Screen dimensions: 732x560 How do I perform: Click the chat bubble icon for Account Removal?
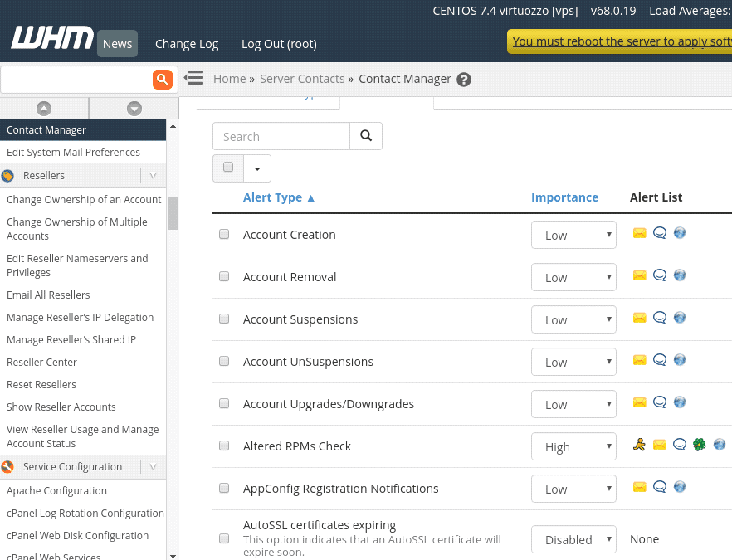[x=660, y=275]
